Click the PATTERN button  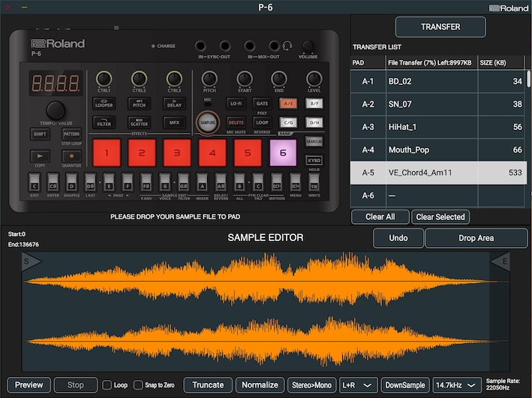(71, 134)
